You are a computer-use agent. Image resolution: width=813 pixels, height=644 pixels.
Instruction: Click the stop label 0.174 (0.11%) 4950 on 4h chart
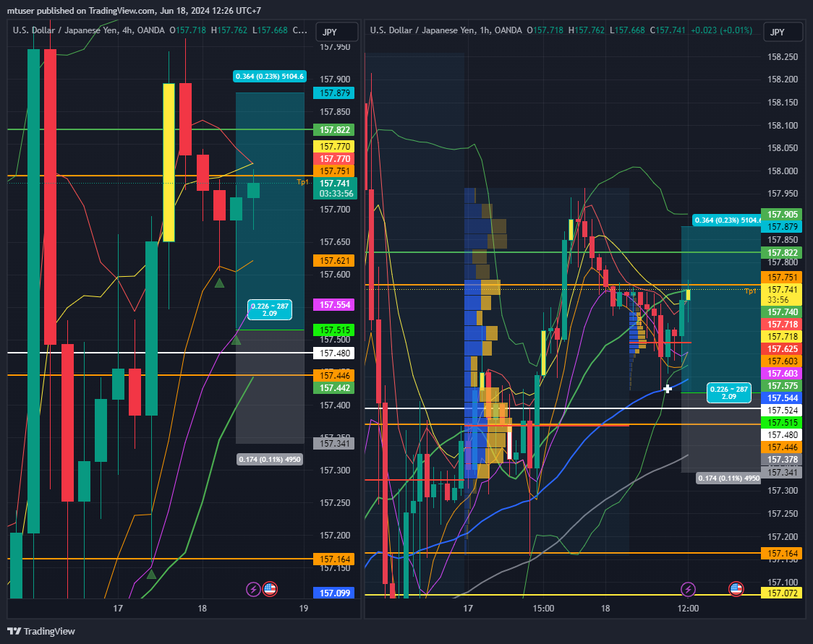tap(270, 460)
